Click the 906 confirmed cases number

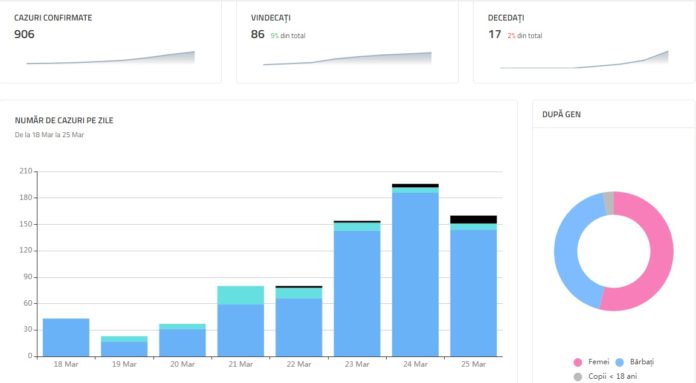(24, 34)
